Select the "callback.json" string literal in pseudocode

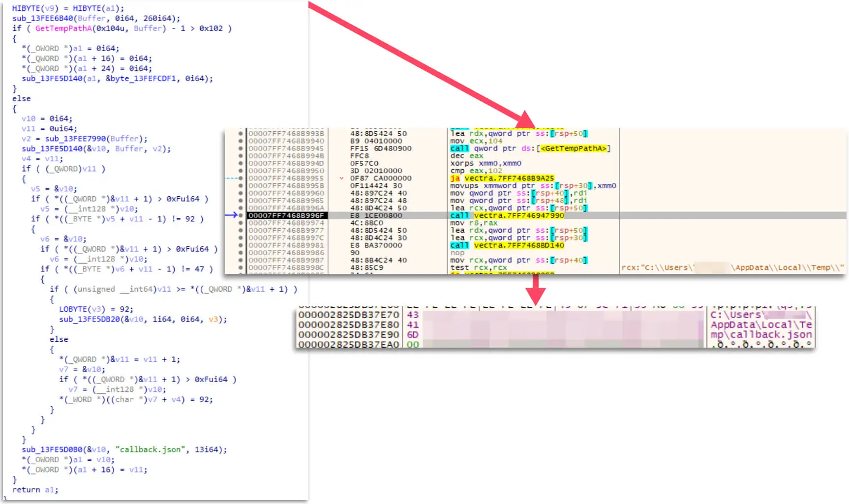click(151, 449)
